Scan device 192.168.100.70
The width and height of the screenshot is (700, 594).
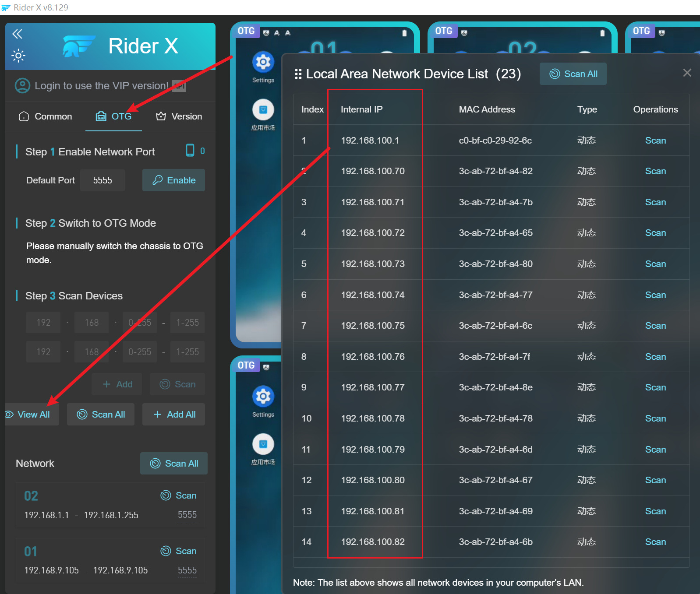point(655,171)
